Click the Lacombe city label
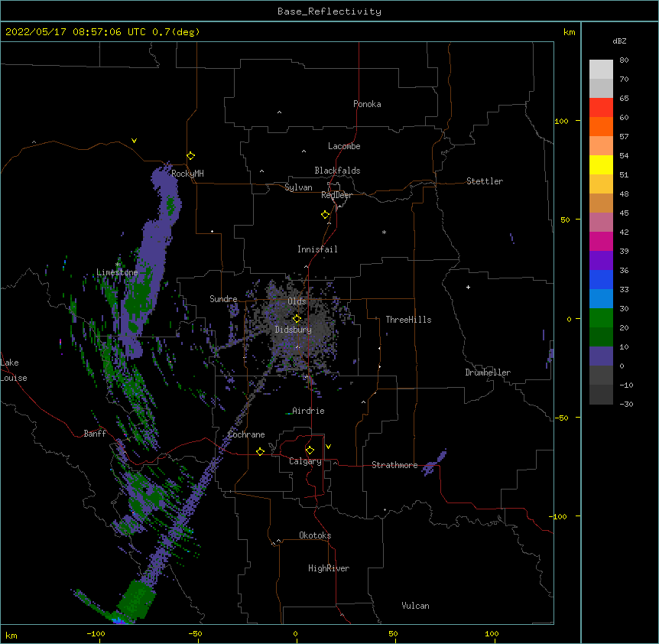This screenshot has height=644, width=659. (x=344, y=146)
